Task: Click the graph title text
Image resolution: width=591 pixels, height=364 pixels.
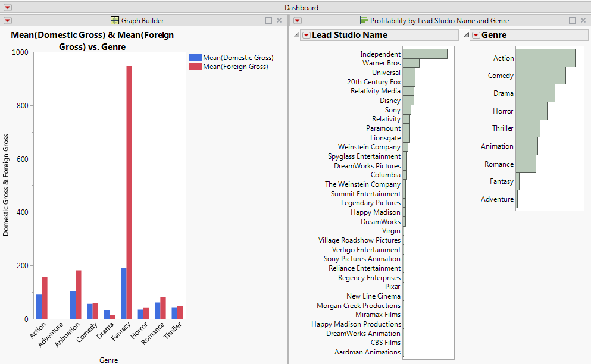Action: [x=92, y=40]
